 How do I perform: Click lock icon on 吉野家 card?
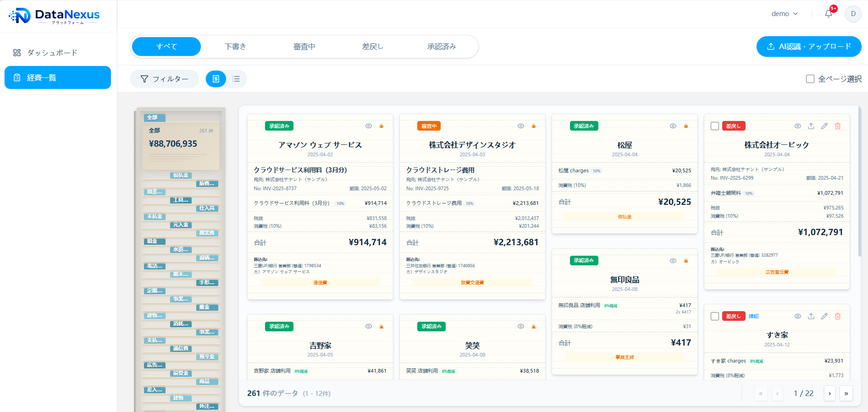click(x=381, y=326)
